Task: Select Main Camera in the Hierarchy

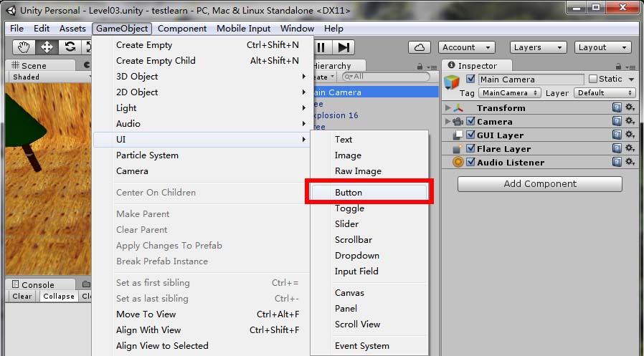Action: (x=375, y=92)
